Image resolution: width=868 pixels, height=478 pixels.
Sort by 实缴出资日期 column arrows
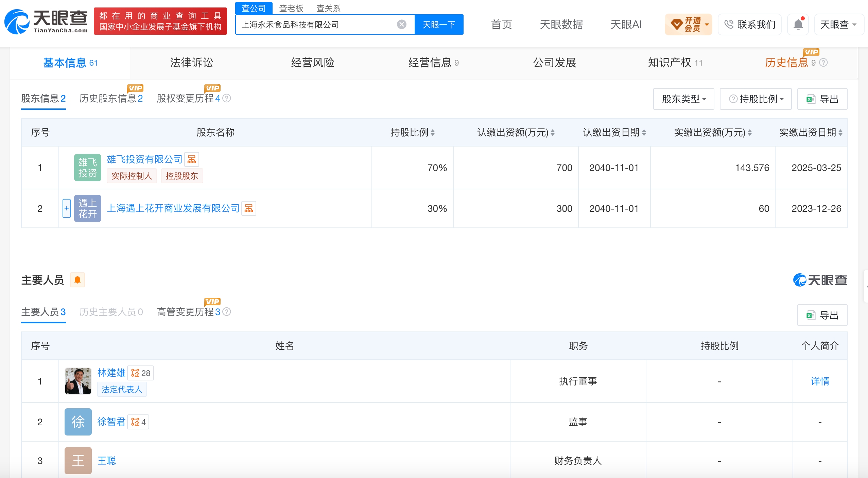pyautogui.click(x=840, y=133)
